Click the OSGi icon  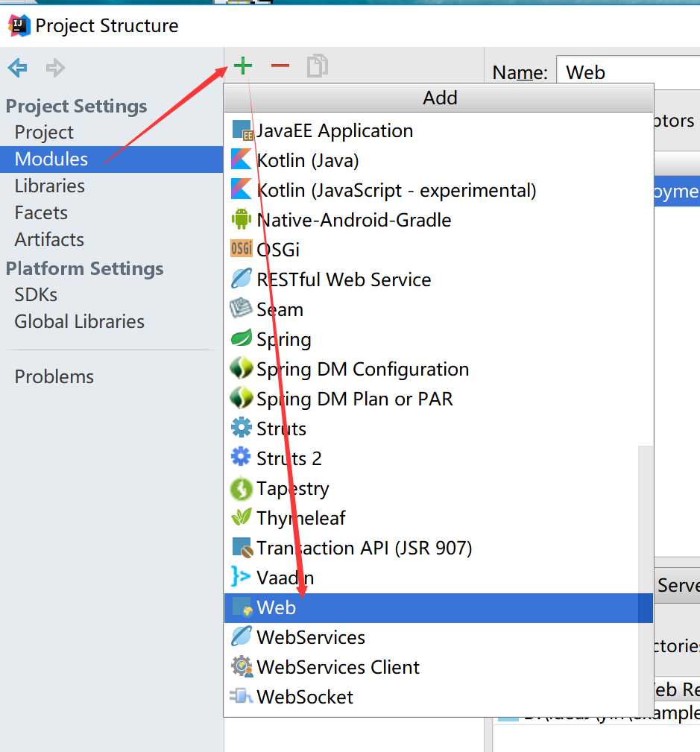[242, 248]
